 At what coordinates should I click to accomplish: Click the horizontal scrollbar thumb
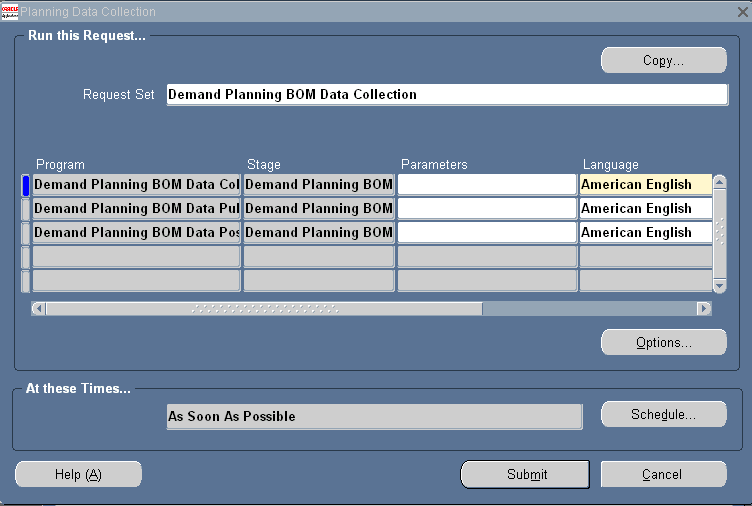pos(264,308)
